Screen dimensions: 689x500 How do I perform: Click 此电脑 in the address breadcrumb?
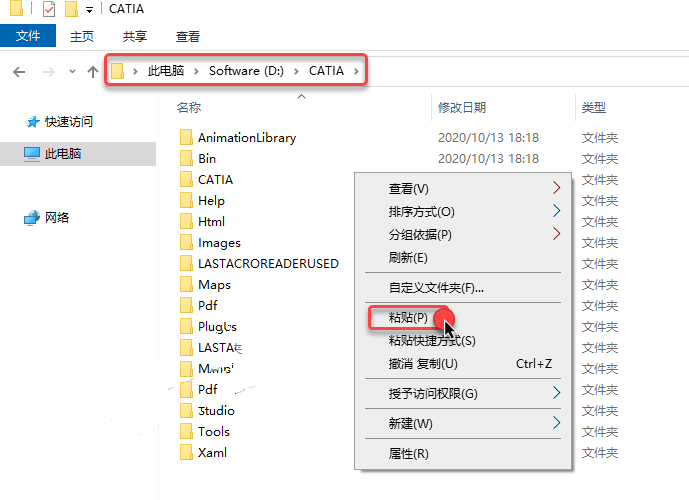coord(166,71)
